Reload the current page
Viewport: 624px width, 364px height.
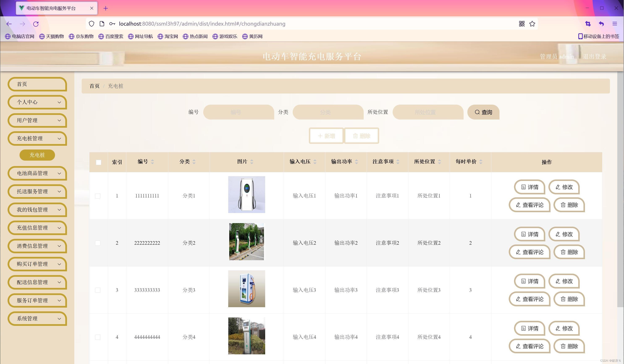(36, 24)
